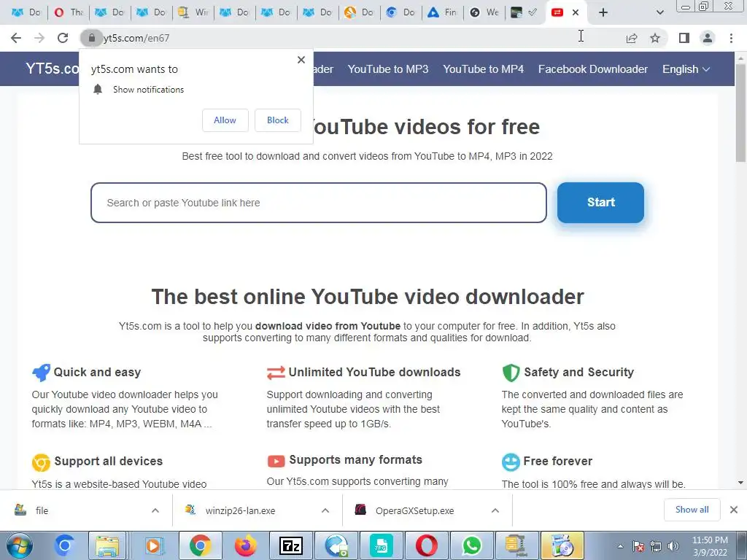
Task: Open Facebook Downloader nav item
Action: click(592, 69)
